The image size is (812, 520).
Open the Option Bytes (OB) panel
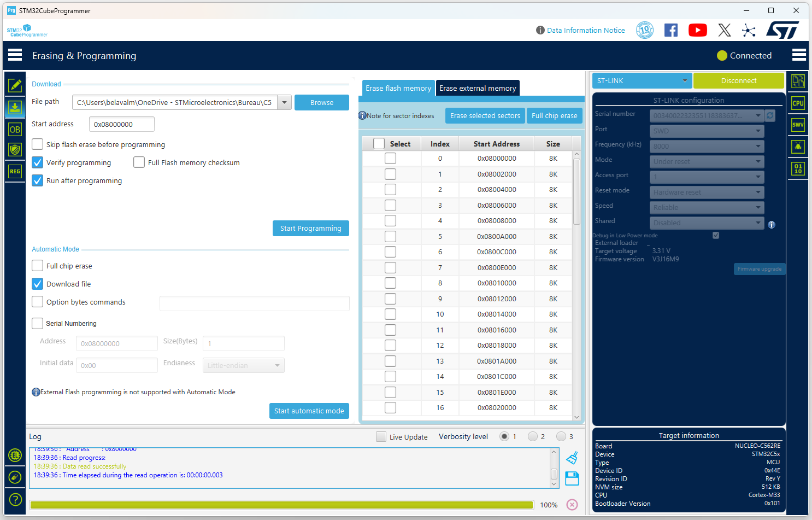point(15,130)
